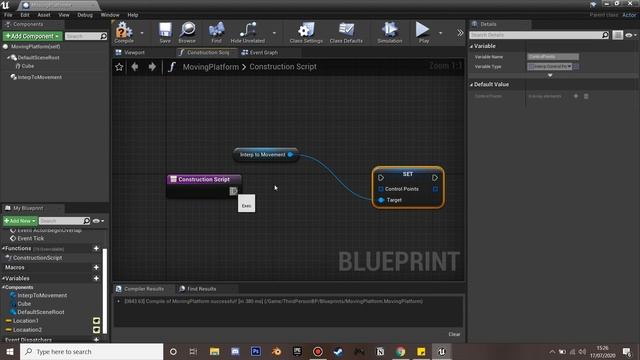Image resolution: width=640 pixels, height=360 pixels.
Task: Navigate back in graph history
Action: [x=135, y=67]
